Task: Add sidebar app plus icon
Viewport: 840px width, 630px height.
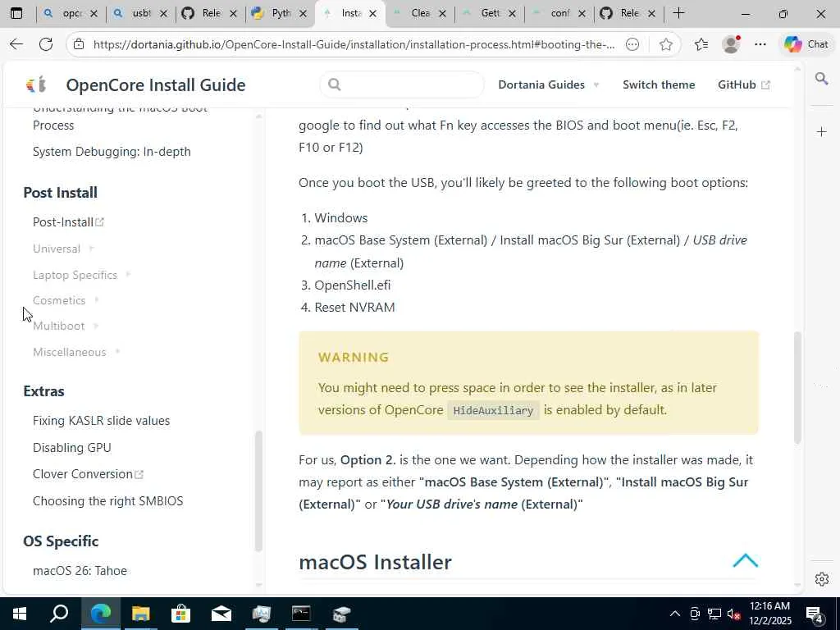Action: coord(822,132)
